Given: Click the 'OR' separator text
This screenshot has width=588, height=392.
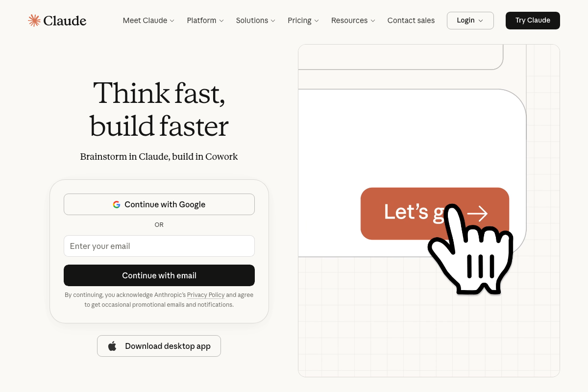Looking at the screenshot, I should tap(159, 225).
